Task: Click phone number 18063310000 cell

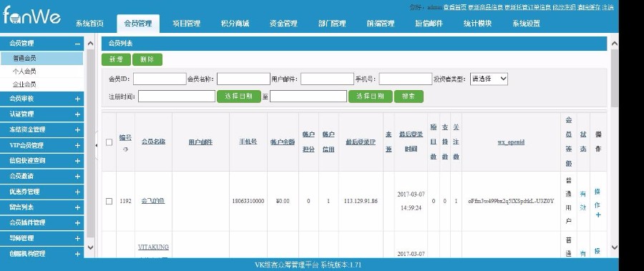Action: (248, 201)
